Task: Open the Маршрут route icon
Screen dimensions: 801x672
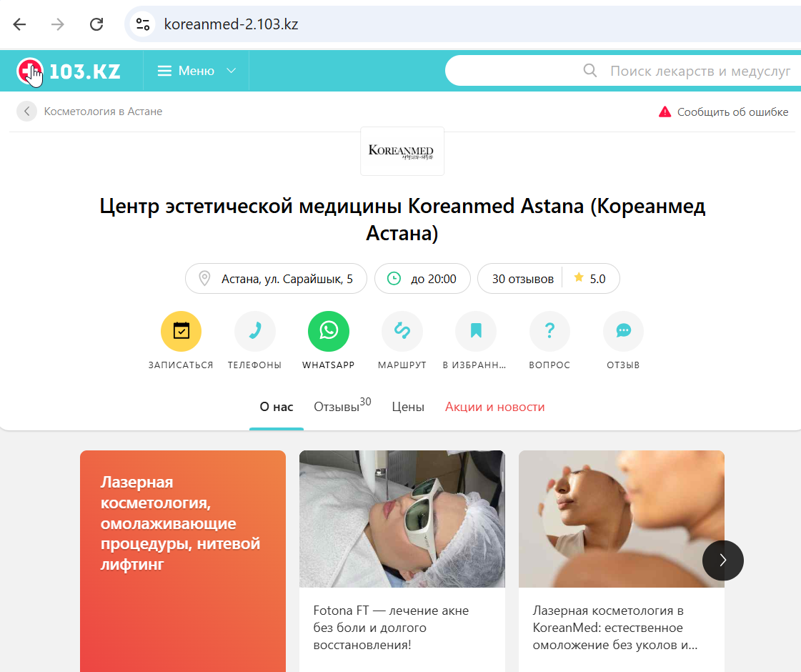Action: coord(402,331)
